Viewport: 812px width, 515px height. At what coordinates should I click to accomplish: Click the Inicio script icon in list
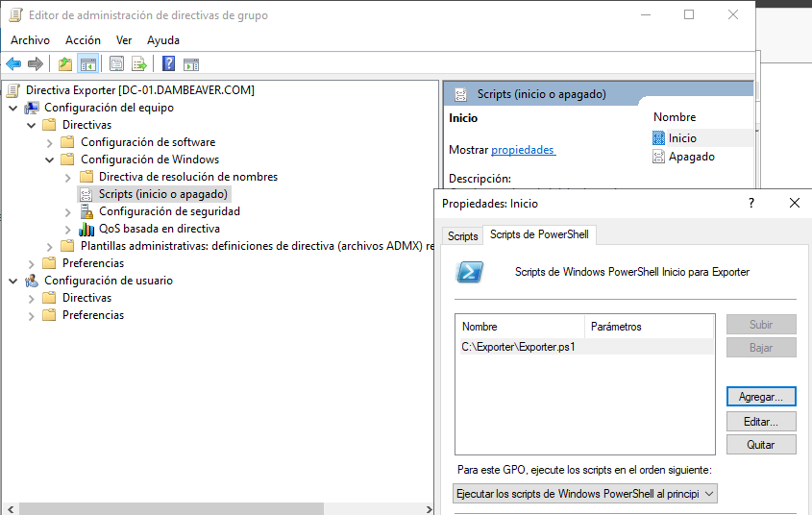(658, 138)
